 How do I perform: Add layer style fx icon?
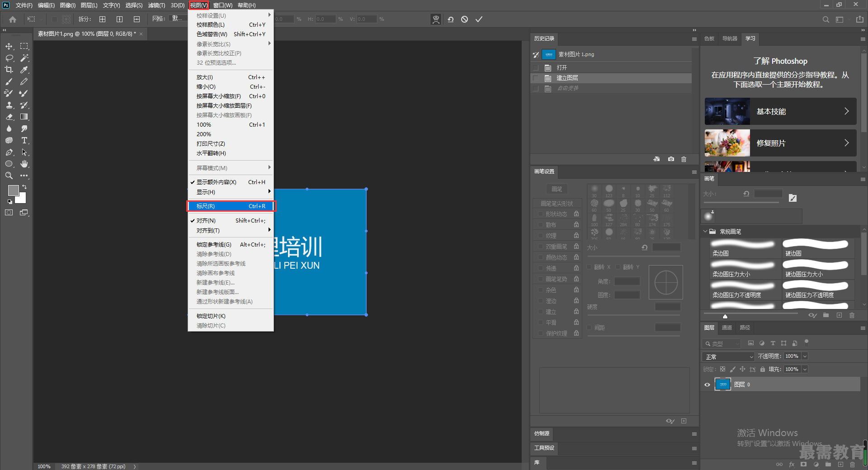[x=792, y=464]
